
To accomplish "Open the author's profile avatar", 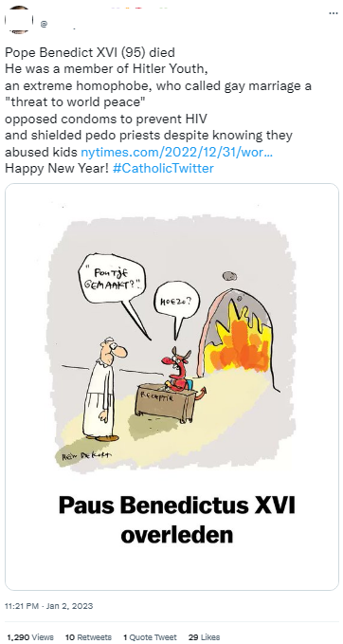I will 18,20.
